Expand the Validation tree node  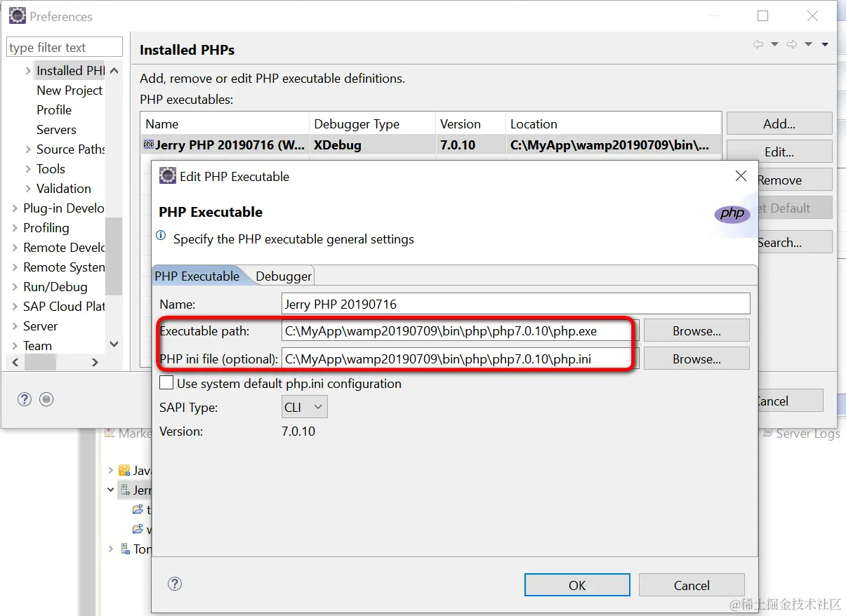click(x=28, y=189)
